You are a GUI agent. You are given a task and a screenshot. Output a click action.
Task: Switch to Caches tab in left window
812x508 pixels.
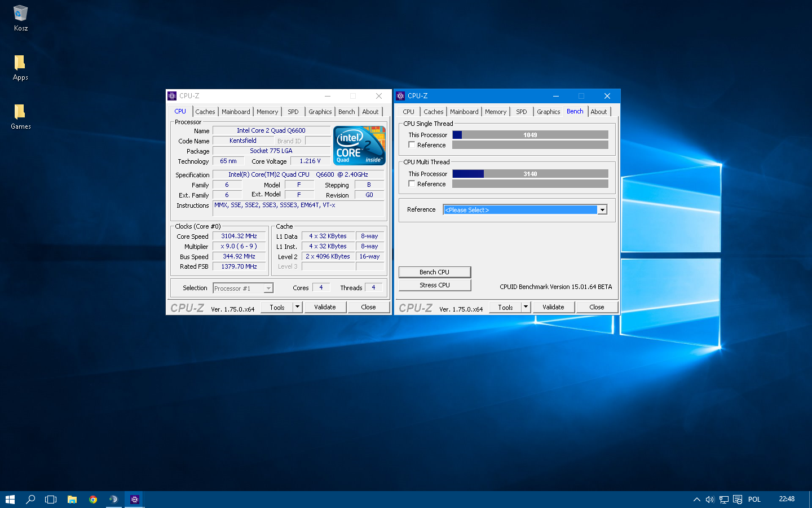coord(205,112)
